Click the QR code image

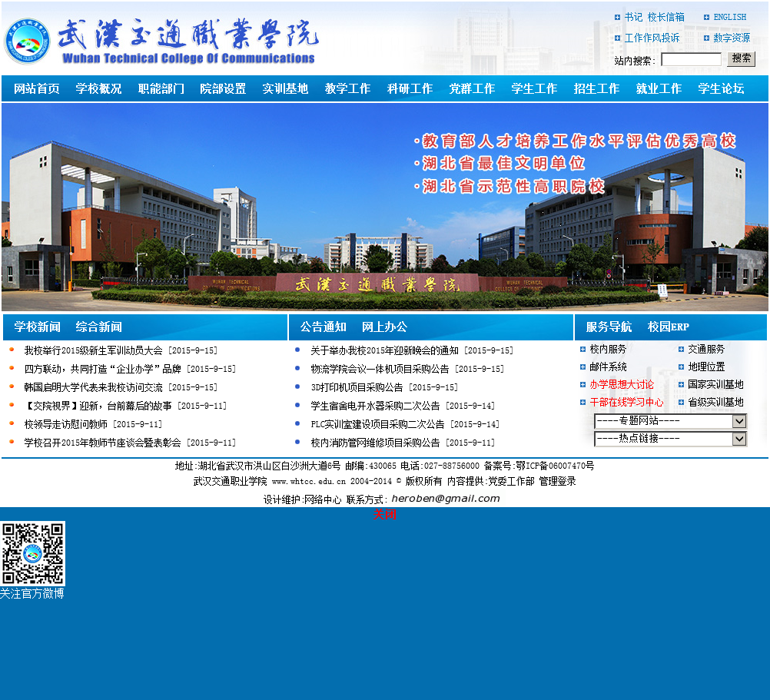pyautogui.click(x=33, y=554)
